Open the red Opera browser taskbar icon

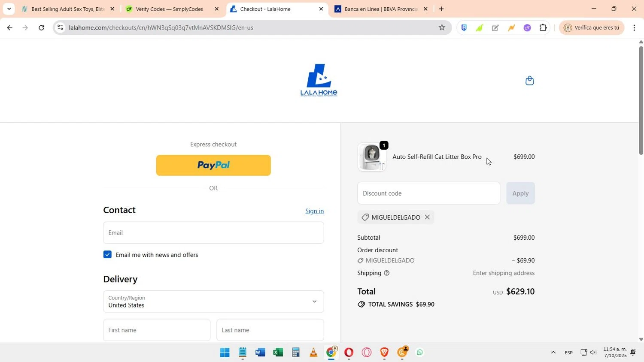pyautogui.click(x=349, y=353)
